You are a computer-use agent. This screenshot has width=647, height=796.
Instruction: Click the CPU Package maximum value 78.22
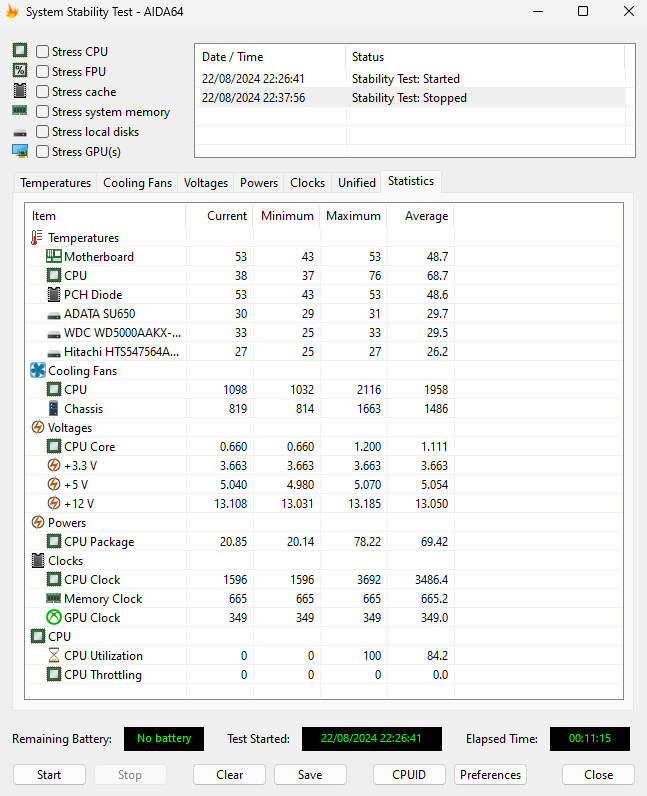pyautogui.click(x=367, y=542)
